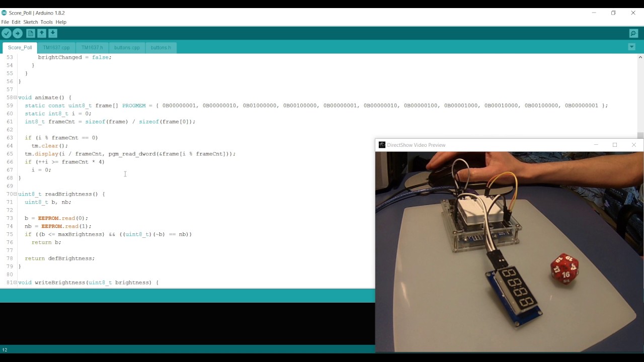Collapse the animate() function fold marker

(x=15, y=98)
